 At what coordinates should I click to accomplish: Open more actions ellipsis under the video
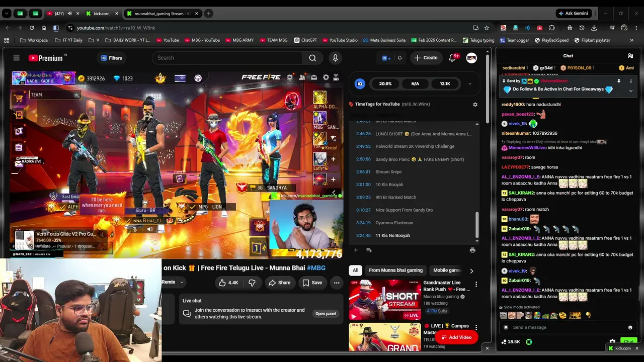click(337, 283)
